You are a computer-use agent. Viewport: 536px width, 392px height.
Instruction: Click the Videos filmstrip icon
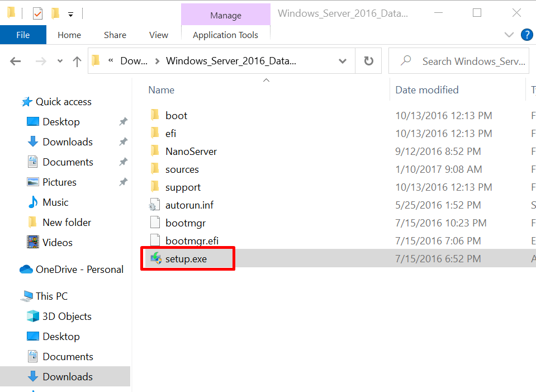33,242
